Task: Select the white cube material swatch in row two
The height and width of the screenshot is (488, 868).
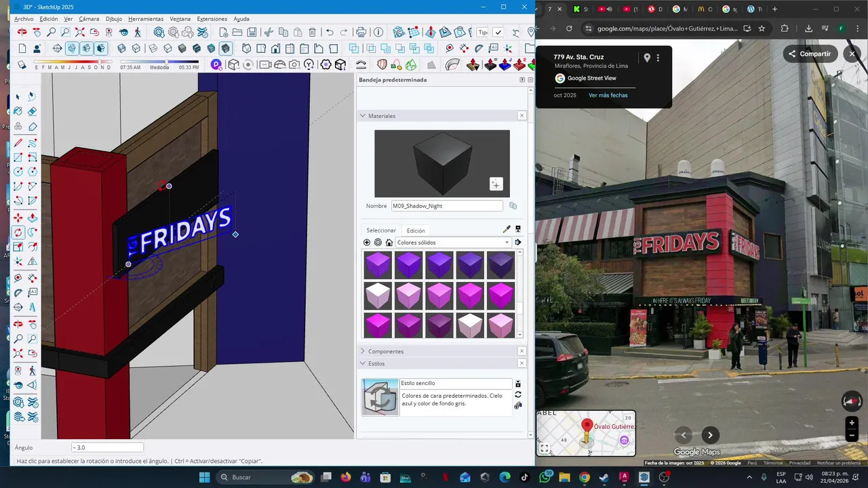Action: (378, 296)
